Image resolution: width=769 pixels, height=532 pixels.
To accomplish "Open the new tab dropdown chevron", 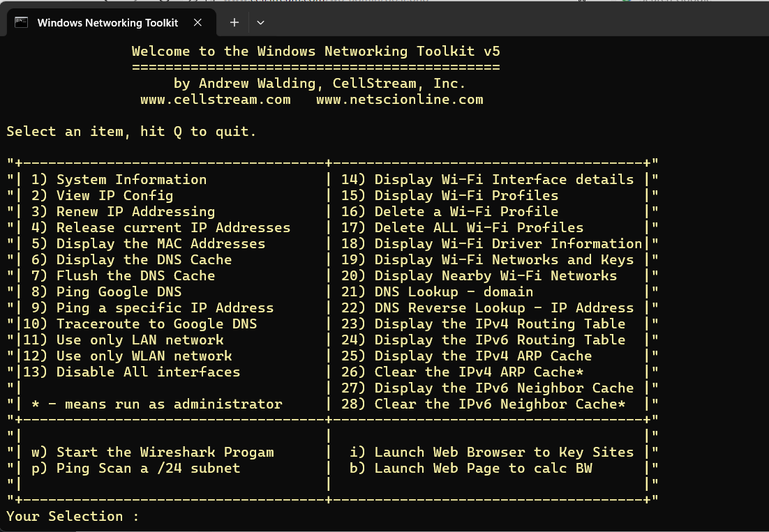I will pyautogui.click(x=260, y=22).
